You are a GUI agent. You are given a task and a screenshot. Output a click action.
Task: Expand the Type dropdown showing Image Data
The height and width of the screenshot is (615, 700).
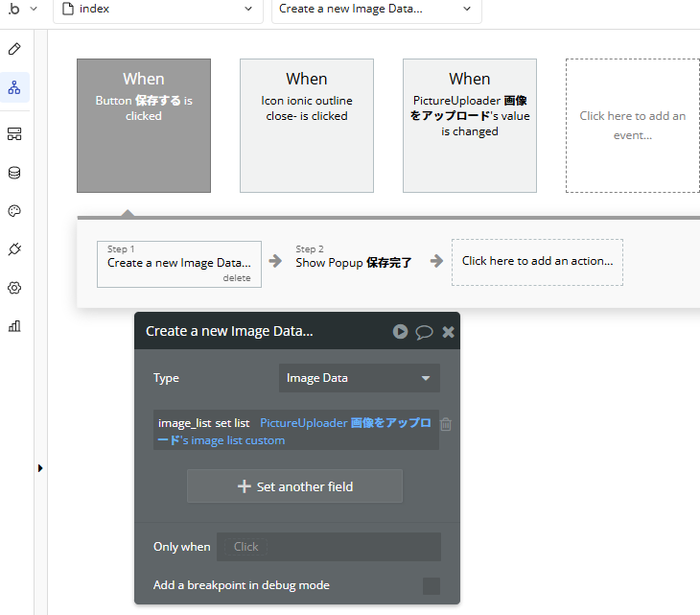[359, 378]
